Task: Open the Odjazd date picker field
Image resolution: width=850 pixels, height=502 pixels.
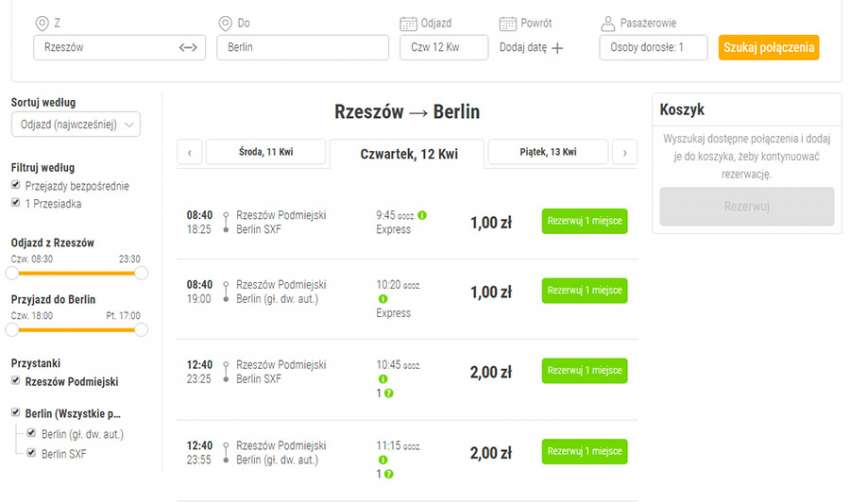Action: [443, 48]
